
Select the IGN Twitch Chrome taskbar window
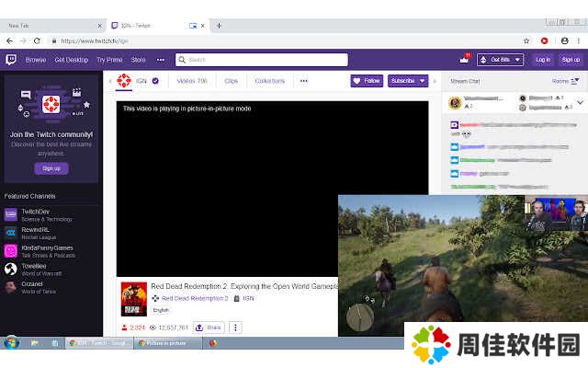click(x=99, y=343)
